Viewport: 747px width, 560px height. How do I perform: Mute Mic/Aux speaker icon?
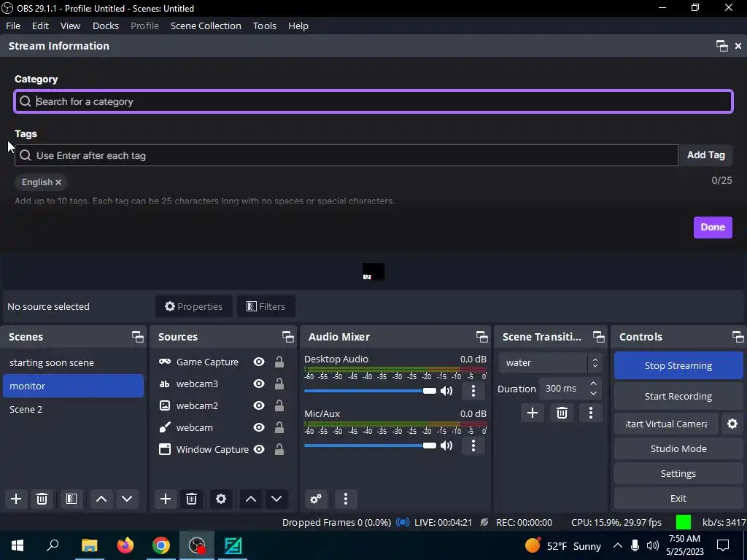(x=446, y=446)
